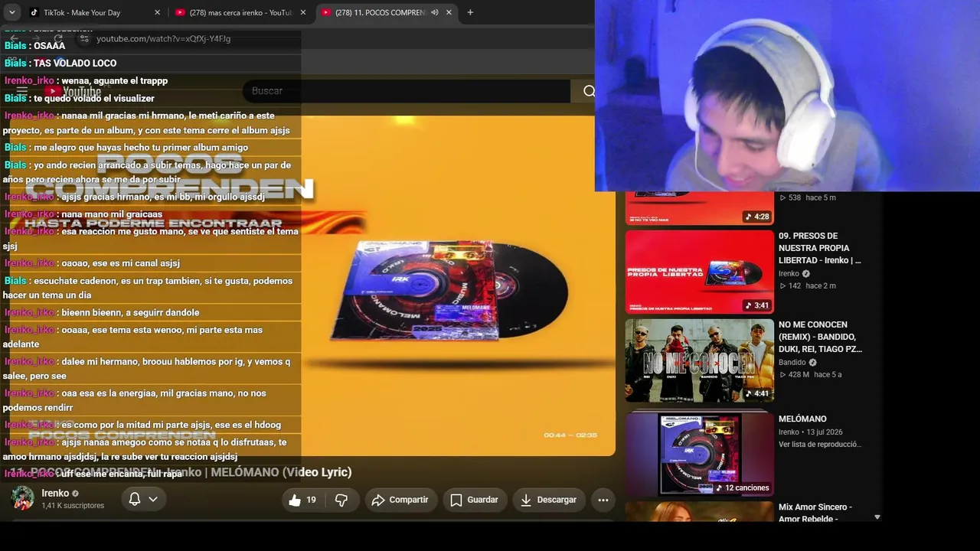Close the '11. POCOS COMPREN' tab
The width and height of the screenshot is (980, 551).
[x=449, y=12]
